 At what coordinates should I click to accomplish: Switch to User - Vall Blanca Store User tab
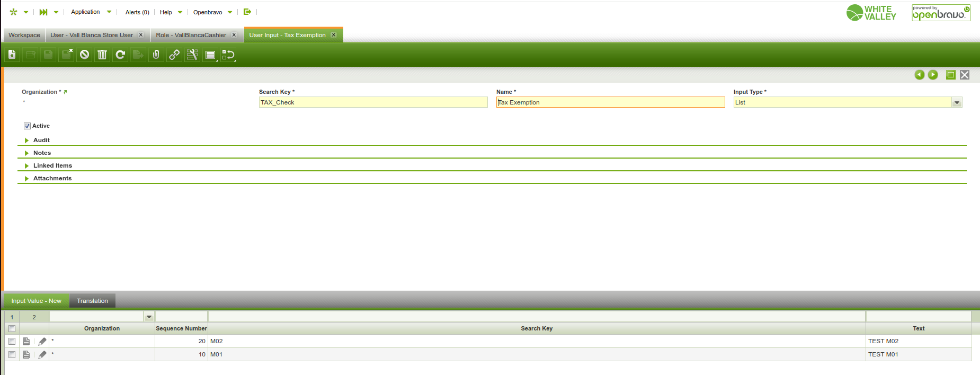(92, 35)
